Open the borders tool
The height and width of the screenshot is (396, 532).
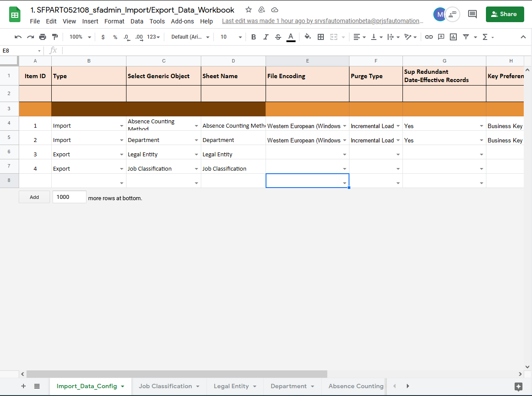tap(320, 37)
